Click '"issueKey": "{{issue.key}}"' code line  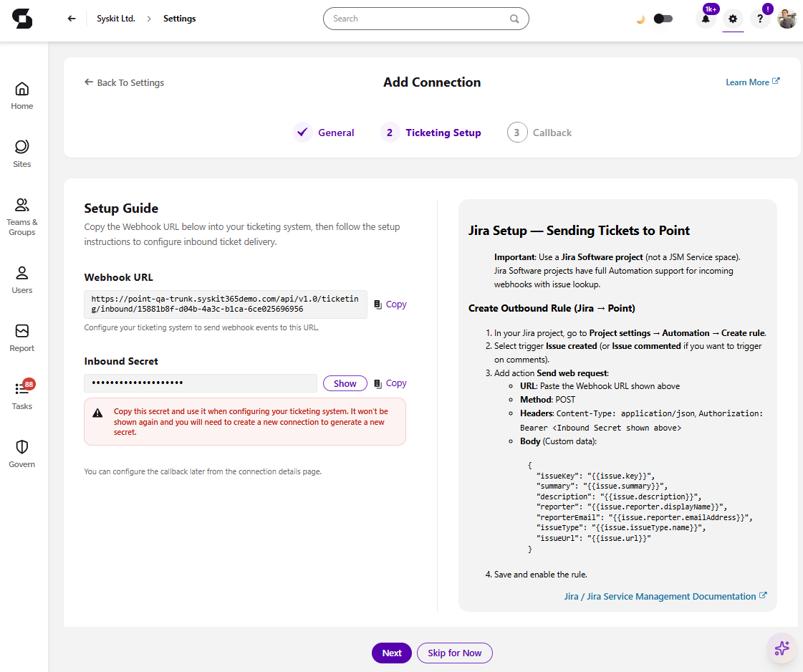595,476
